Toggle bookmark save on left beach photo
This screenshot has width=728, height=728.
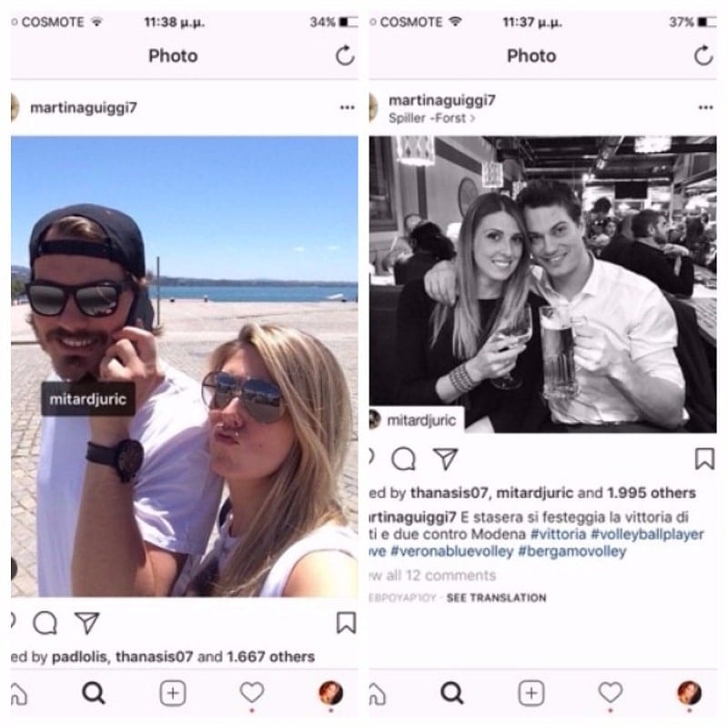pos(346,622)
